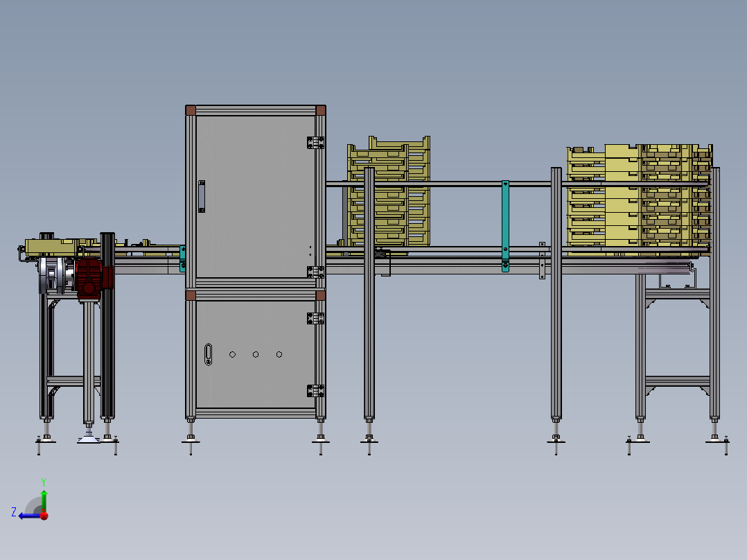Screen dimensions: 747x560
Task: Select the brown corner cap at cabinet top-left
Action: click(191, 111)
